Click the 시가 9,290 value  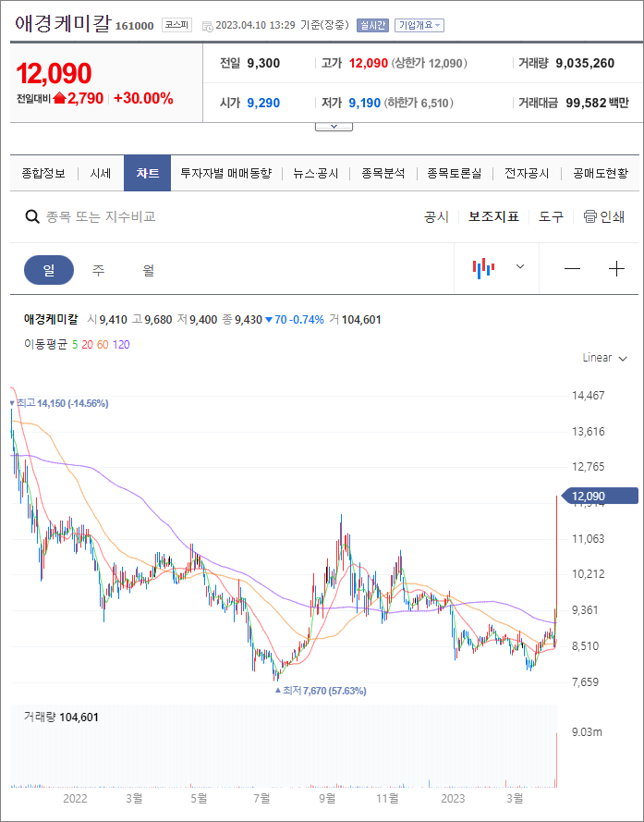pos(263,103)
